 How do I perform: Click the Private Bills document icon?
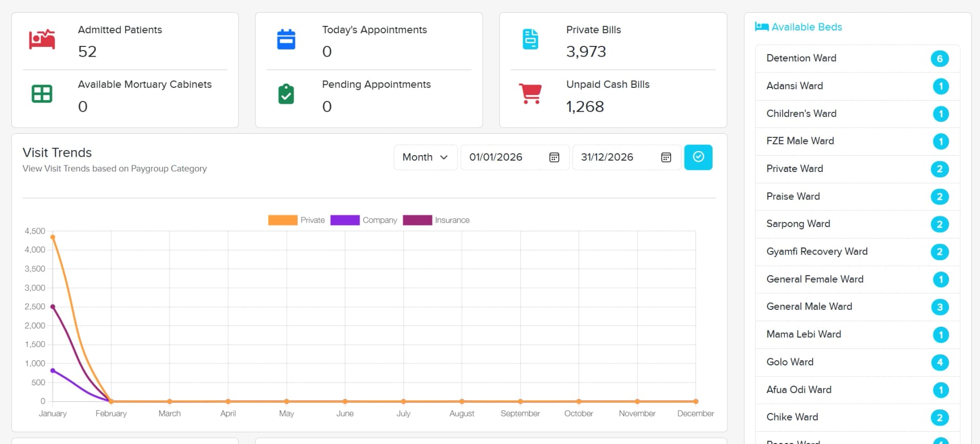(530, 39)
